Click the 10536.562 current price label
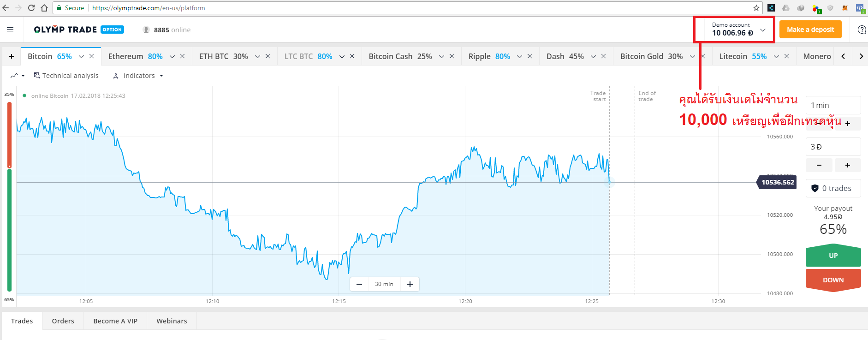This screenshot has width=868, height=340. tap(777, 182)
